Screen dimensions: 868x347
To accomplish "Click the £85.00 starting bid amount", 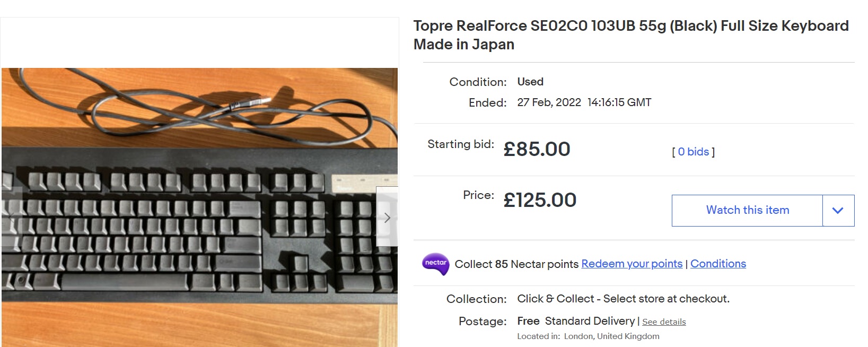I will [536, 150].
